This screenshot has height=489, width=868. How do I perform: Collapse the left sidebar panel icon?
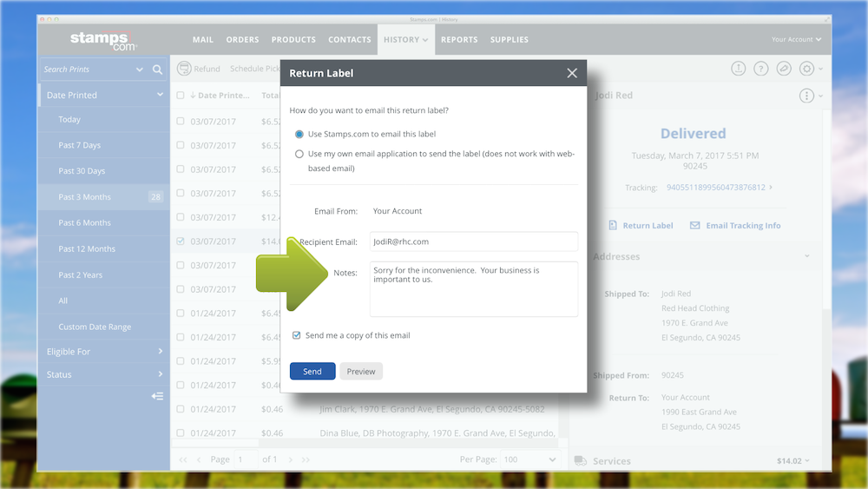click(157, 396)
